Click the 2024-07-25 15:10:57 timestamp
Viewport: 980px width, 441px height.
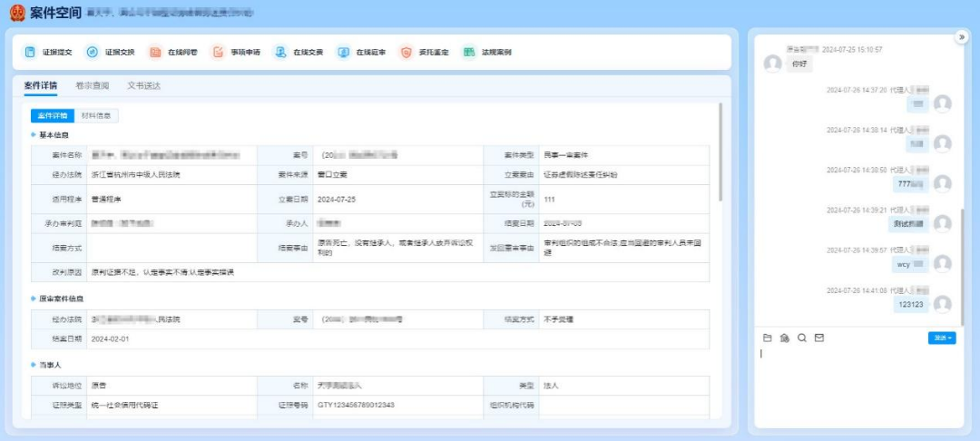[x=852, y=49]
